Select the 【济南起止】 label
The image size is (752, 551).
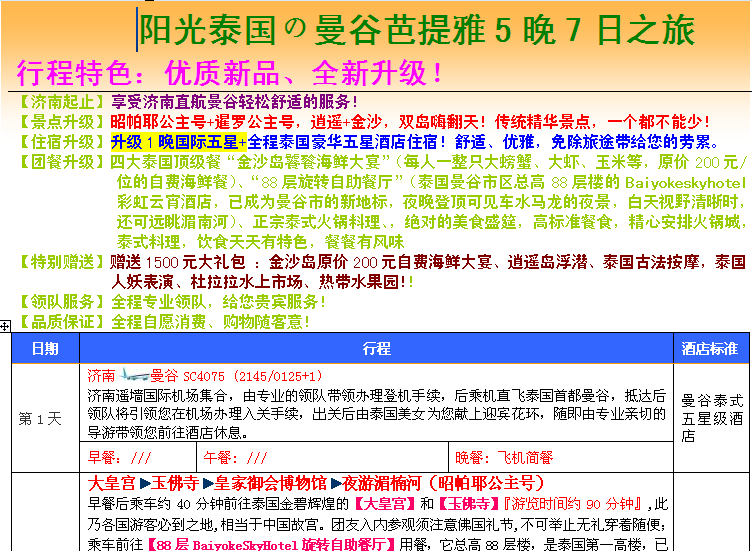62,102
